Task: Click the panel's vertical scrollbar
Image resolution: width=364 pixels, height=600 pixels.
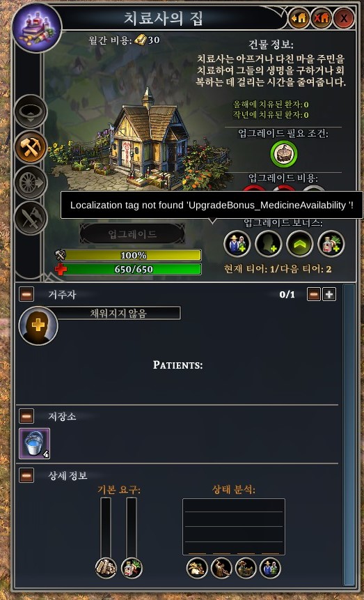Action: click(349, 435)
